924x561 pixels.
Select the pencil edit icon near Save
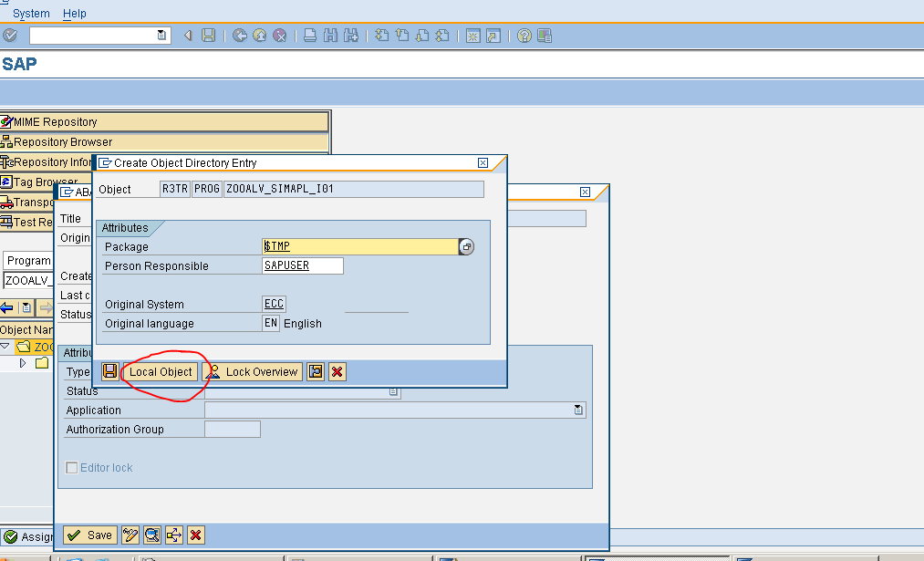(x=130, y=535)
